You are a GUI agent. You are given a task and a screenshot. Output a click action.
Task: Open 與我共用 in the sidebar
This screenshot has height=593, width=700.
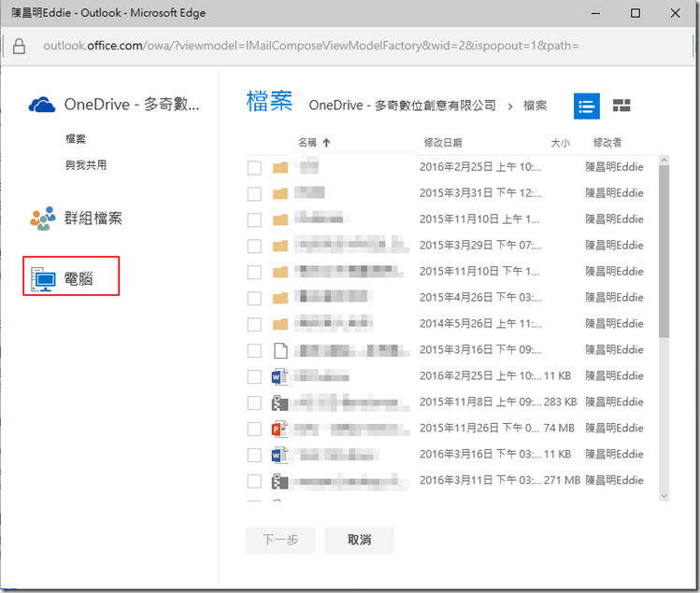point(85,165)
